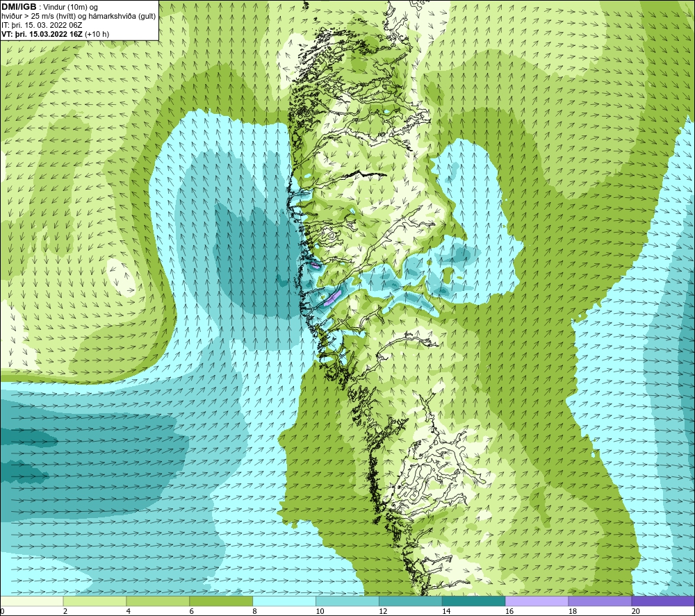Image resolution: width=695 pixels, height=616 pixels.
Task: Click the legend scale label "6"
Action: (192, 612)
